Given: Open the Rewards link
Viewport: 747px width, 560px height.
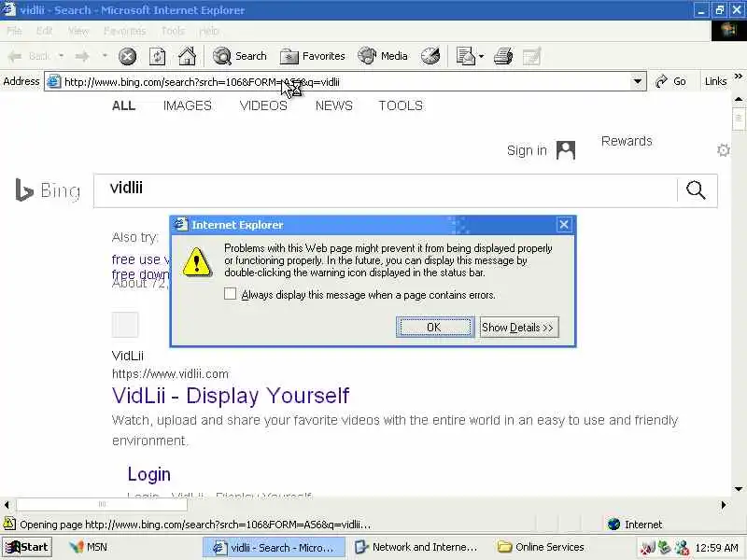Looking at the screenshot, I should pos(627,141).
